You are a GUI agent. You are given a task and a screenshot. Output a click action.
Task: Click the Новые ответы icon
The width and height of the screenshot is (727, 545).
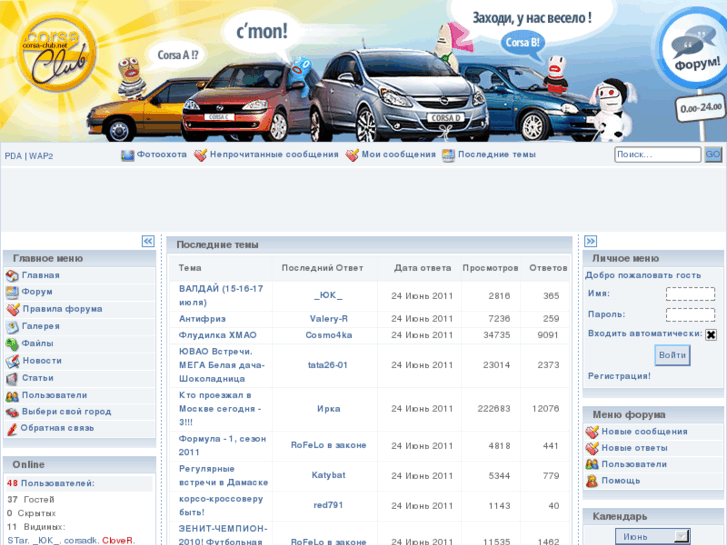(x=592, y=449)
